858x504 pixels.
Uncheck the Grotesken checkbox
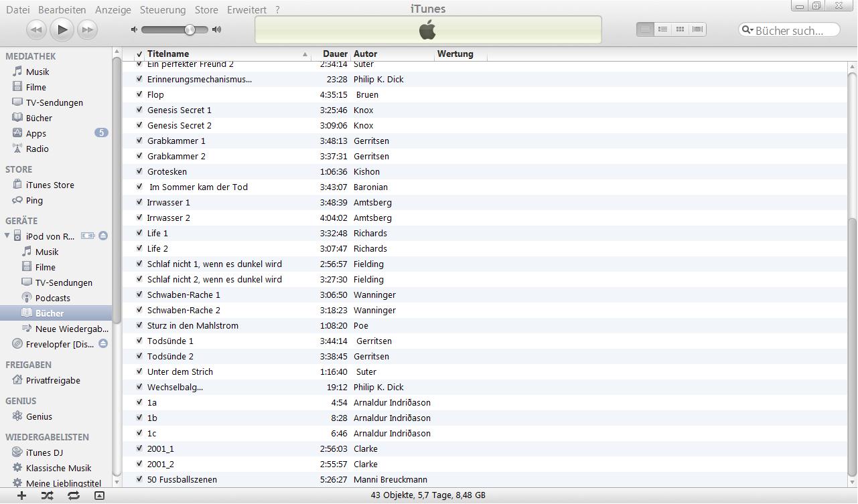(x=139, y=171)
